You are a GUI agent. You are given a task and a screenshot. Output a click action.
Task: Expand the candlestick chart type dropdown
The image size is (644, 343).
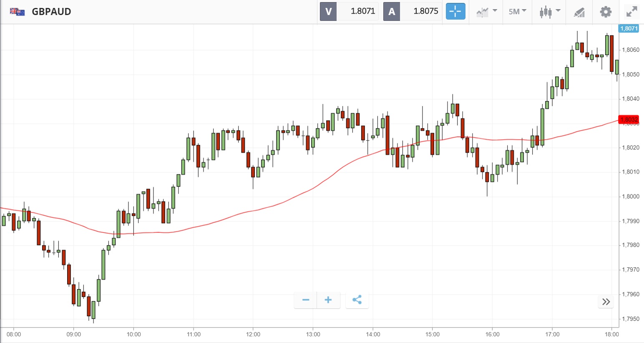550,12
